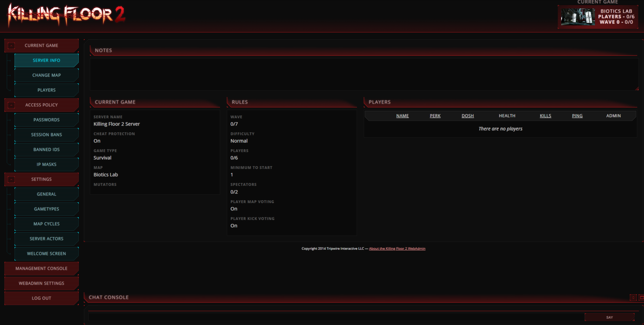
Task: Click server name 'Killing Floor 2 Server'
Action: click(x=117, y=124)
